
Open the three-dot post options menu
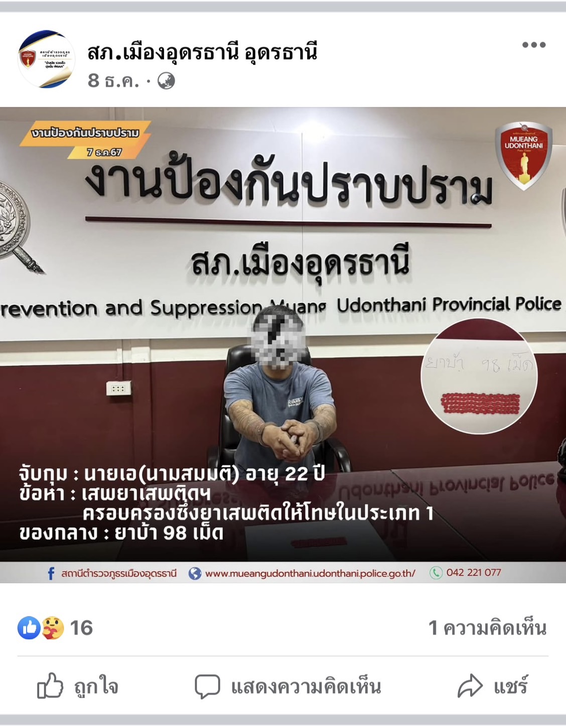click(x=534, y=45)
